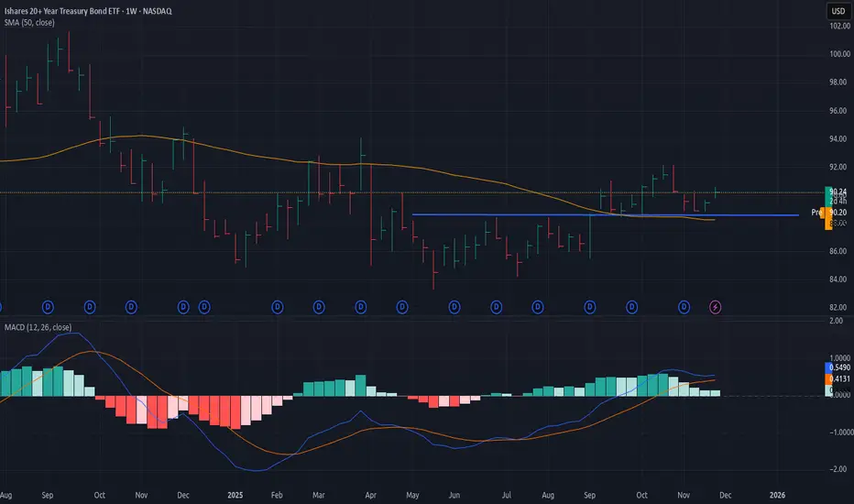
Task: Click the Feb label on time axis
Action: [277, 495]
